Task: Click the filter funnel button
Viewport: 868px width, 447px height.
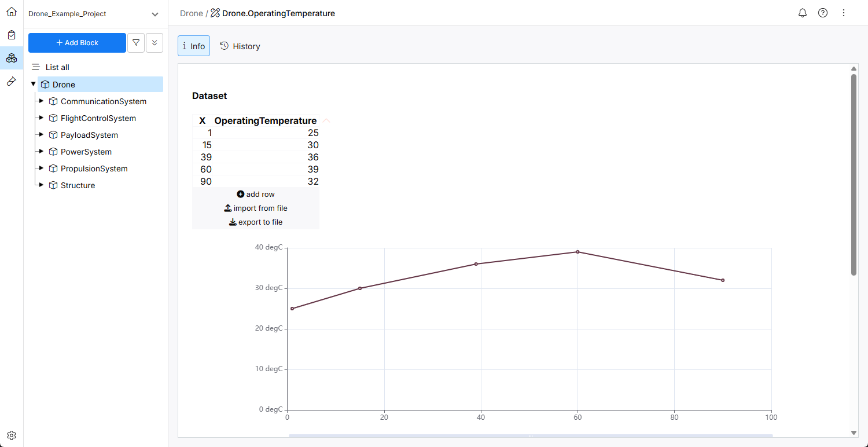Action: coord(136,43)
